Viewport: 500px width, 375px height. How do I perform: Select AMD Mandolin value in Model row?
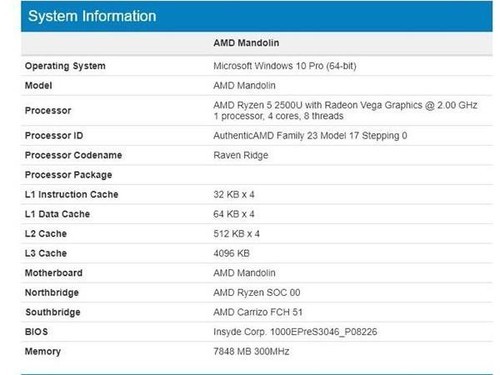(x=244, y=86)
